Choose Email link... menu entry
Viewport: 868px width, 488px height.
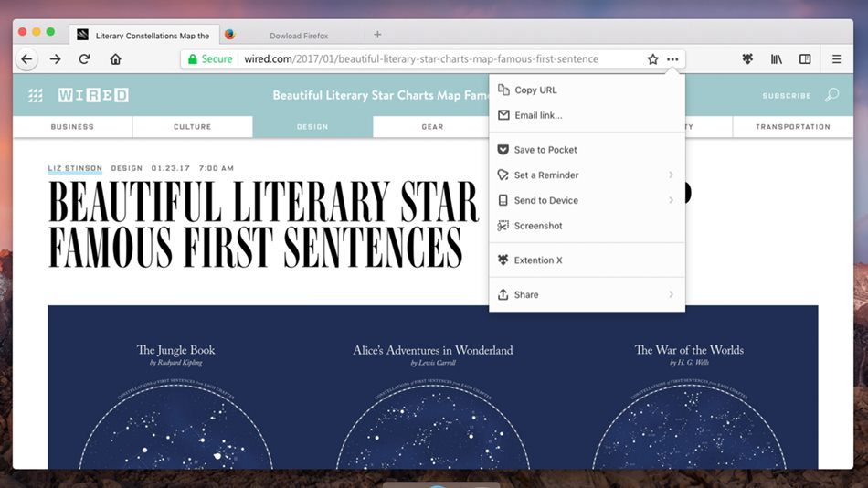click(x=587, y=115)
